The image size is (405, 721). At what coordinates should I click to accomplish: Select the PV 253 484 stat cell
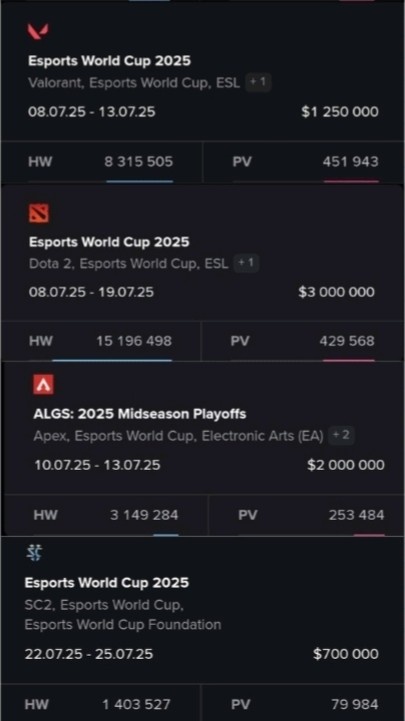coord(306,515)
